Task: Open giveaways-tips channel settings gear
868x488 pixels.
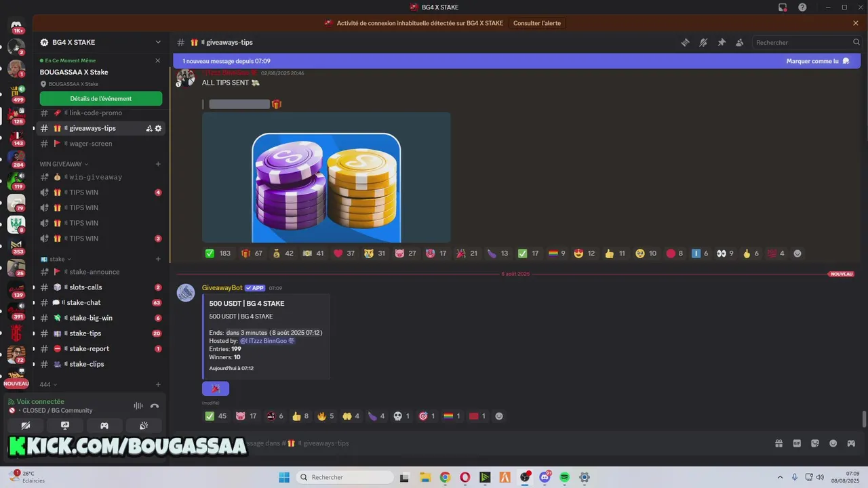Action: pyautogui.click(x=159, y=128)
